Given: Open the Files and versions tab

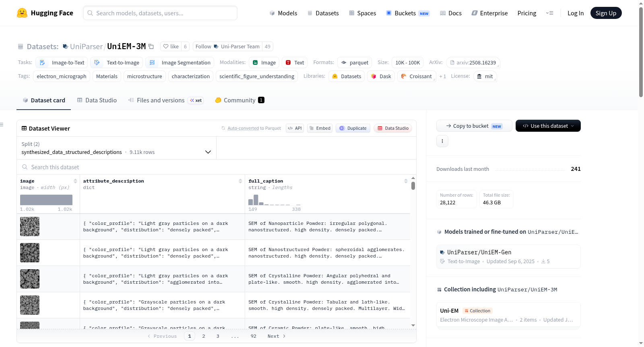Looking at the screenshot, I should pyautogui.click(x=166, y=100).
